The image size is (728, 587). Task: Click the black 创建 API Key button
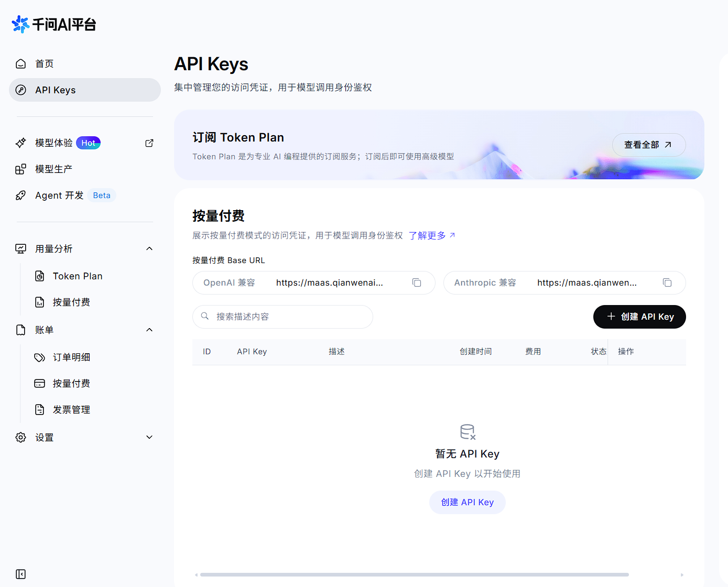pyautogui.click(x=639, y=317)
